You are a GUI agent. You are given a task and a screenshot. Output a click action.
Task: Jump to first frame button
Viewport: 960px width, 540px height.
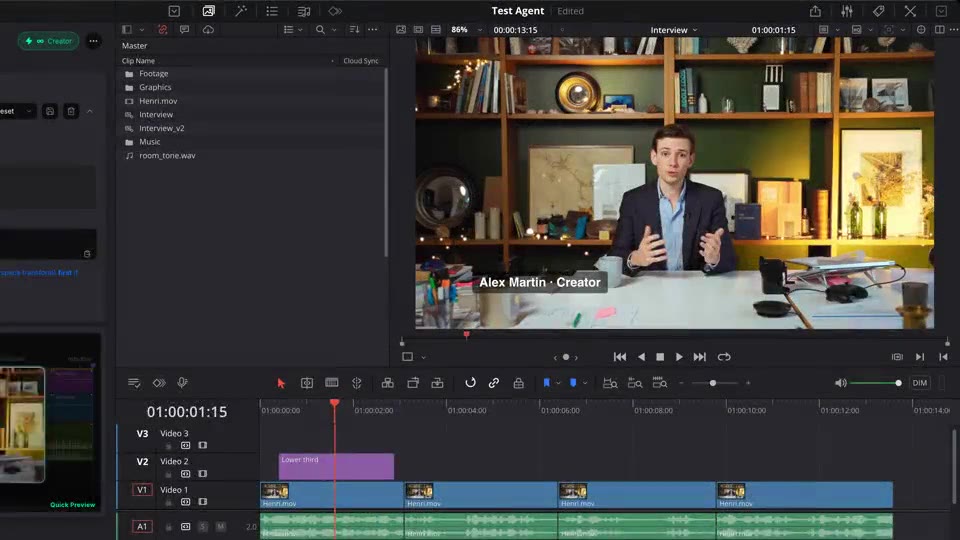(x=620, y=357)
